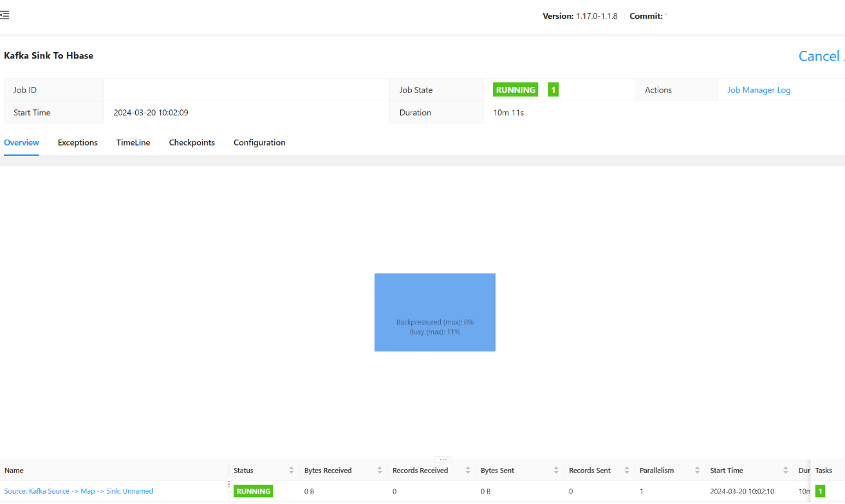This screenshot has width=845, height=504.
Task: Sort by Bytes Received using sort arrows
Action: 380,471
